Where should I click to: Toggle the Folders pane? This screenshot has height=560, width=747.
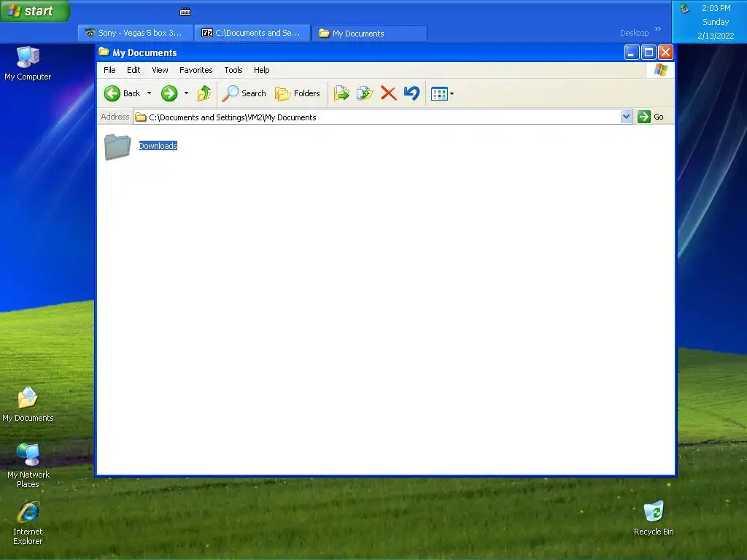point(298,93)
